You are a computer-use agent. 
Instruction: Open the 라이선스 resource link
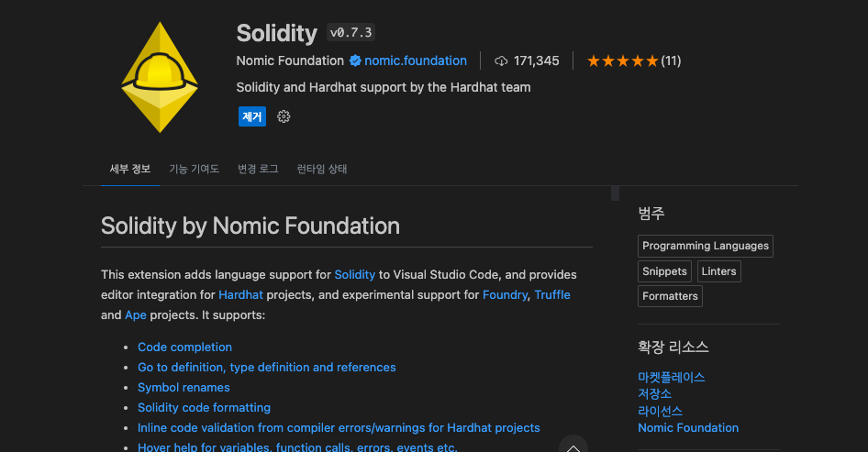[x=660, y=411]
